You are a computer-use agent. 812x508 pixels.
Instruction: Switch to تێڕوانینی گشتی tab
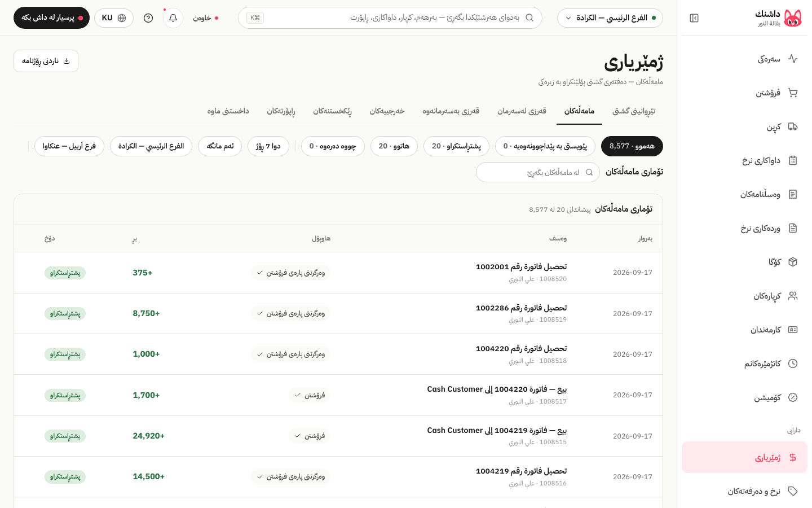634,111
